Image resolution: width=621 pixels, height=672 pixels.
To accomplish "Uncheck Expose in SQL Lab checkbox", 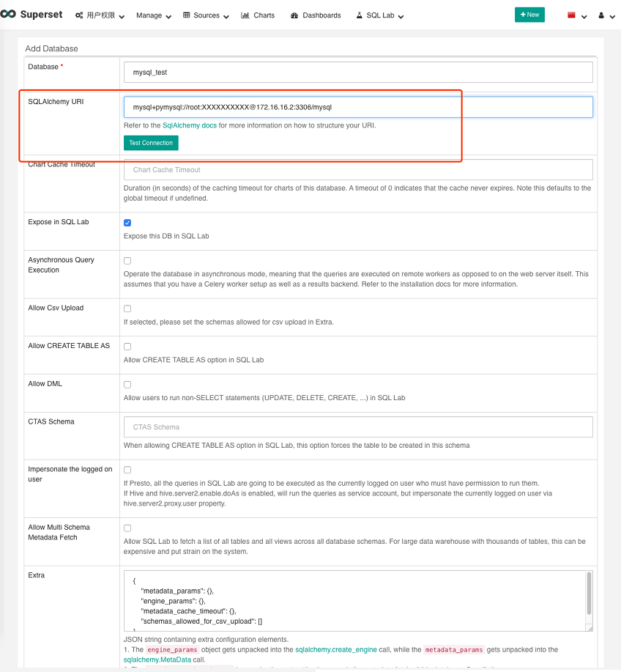I will [127, 223].
